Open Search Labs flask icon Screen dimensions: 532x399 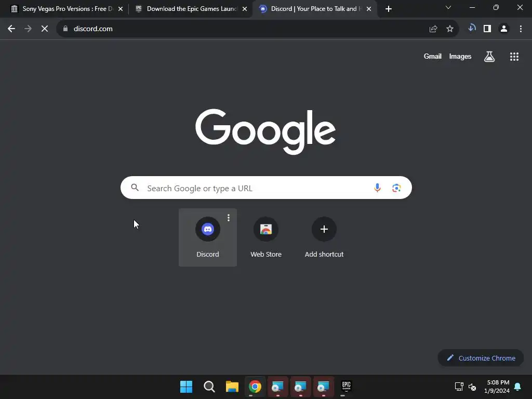coord(489,56)
